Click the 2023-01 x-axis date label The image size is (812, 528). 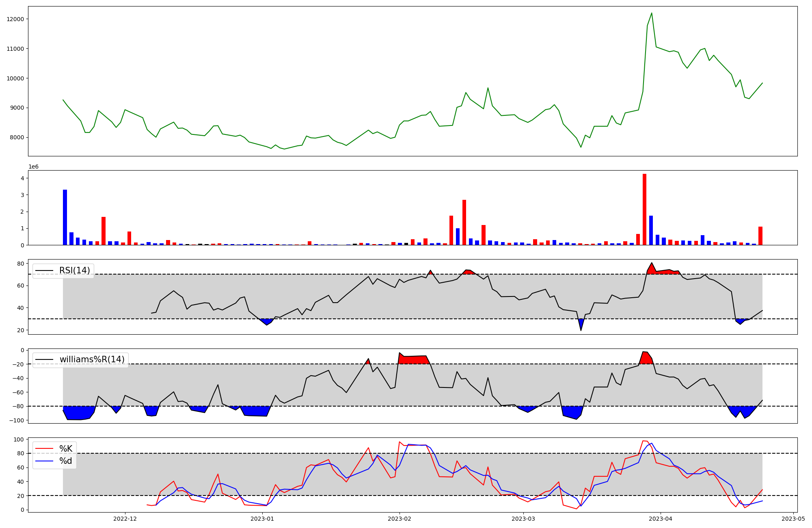tap(262, 519)
